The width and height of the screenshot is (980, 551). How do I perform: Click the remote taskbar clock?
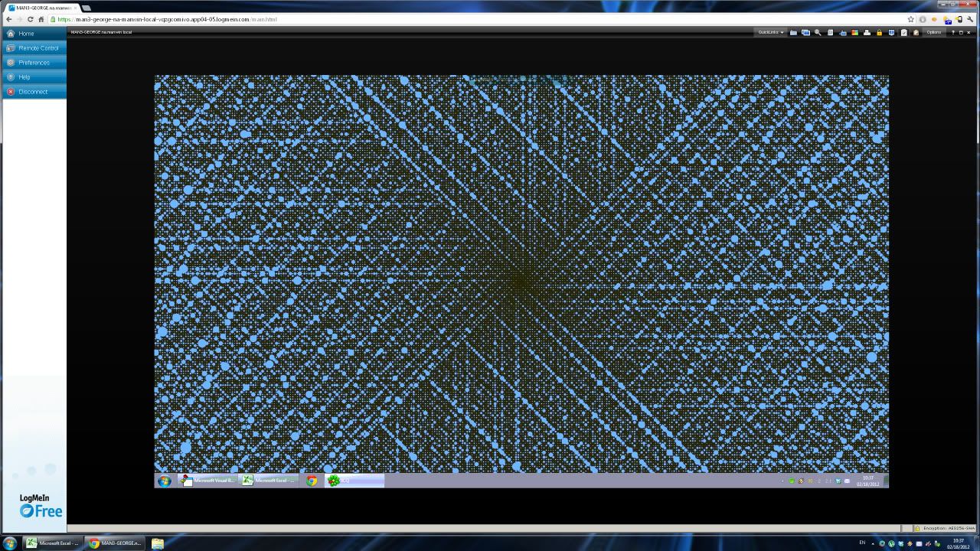[x=867, y=481]
